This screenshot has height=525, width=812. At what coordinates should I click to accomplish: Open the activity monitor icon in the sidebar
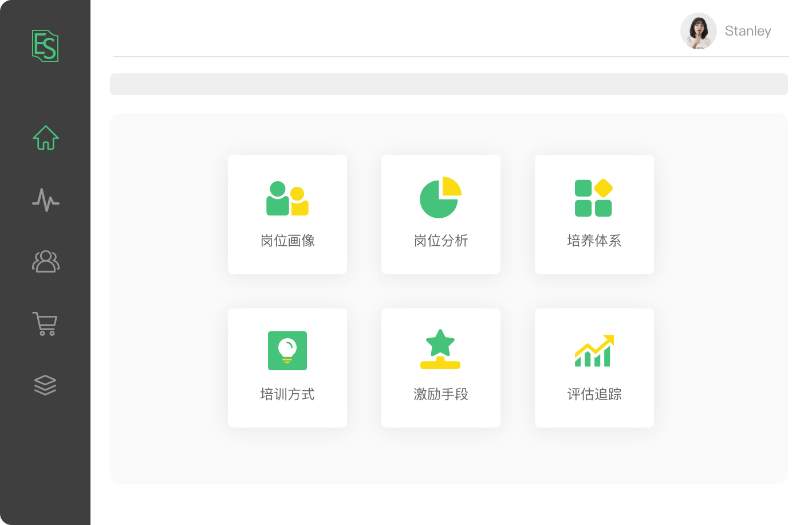tap(45, 200)
